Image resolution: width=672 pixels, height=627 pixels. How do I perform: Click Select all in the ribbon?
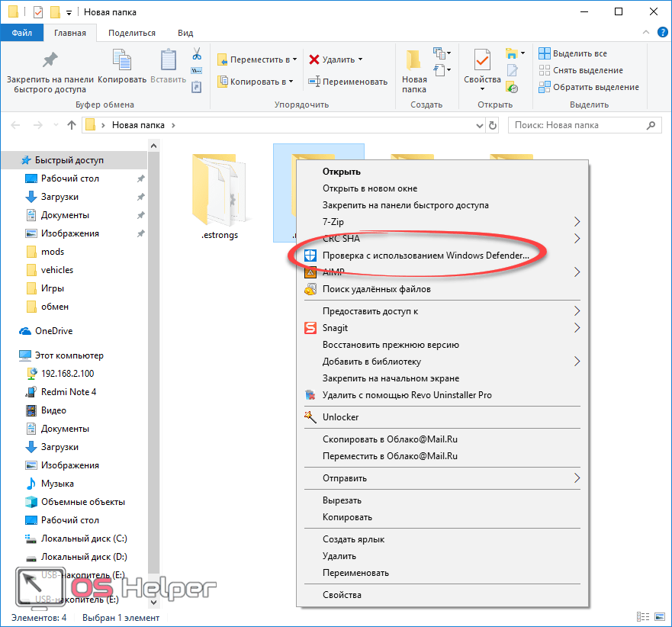[579, 53]
